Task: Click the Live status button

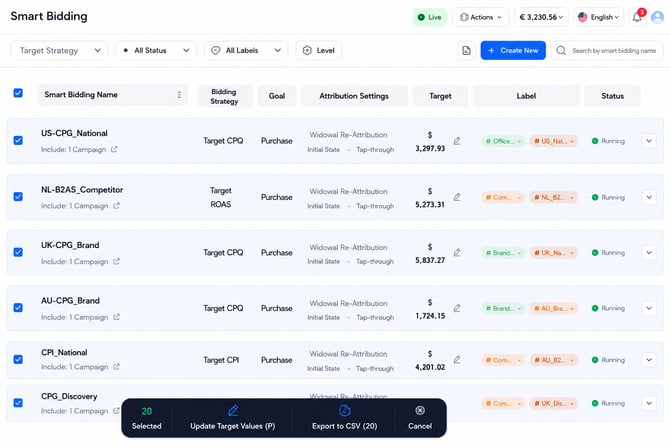Action: (429, 17)
